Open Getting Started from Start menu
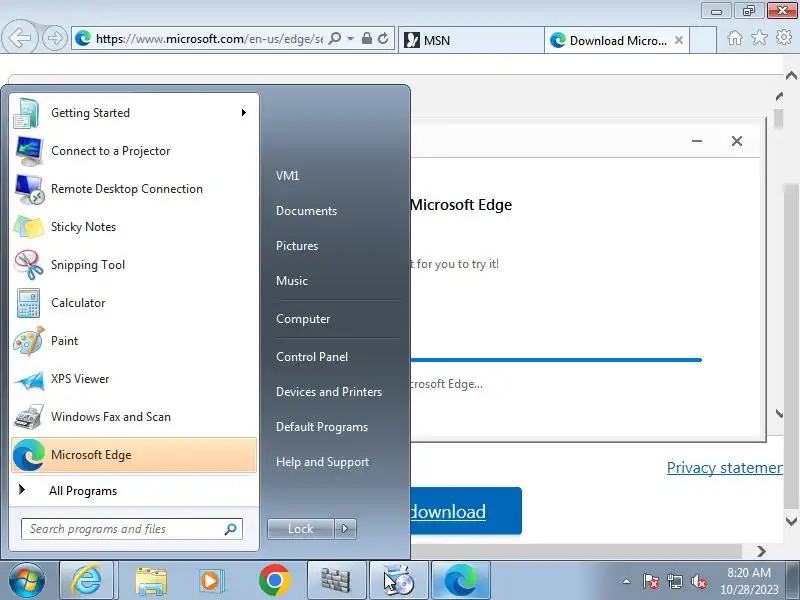This screenshot has width=800, height=600. click(x=133, y=113)
